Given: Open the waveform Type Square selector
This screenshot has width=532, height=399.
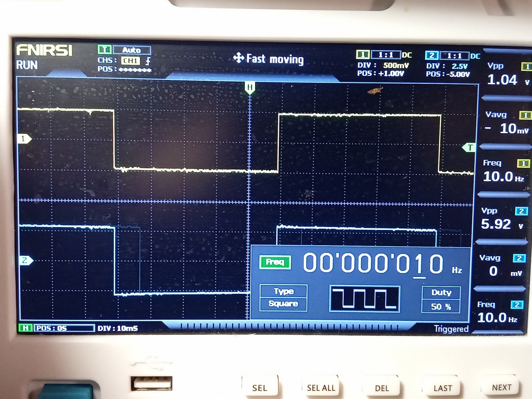Looking at the screenshot, I should 283,298.
